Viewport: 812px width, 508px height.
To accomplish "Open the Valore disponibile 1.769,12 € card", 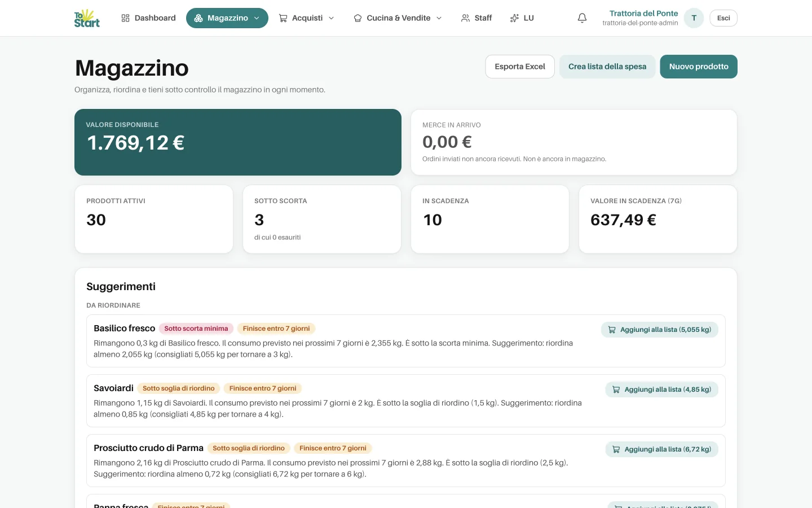I will (238, 142).
